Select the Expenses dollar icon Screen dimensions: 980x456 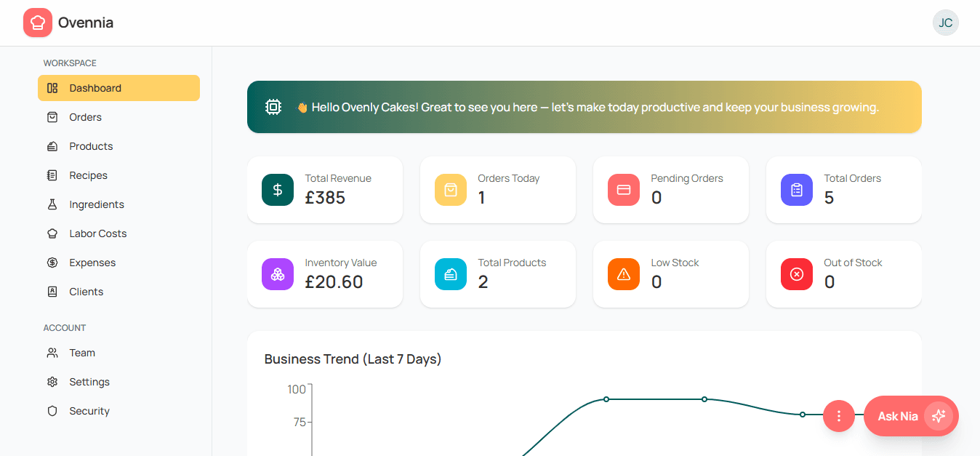point(51,263)
